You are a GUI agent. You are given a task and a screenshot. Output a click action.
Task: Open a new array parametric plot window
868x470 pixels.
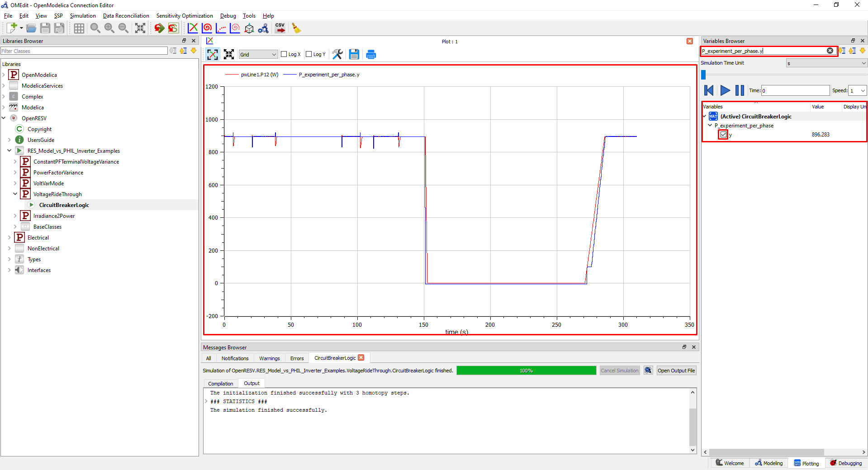pyautogui.click(x=235, y=28)
